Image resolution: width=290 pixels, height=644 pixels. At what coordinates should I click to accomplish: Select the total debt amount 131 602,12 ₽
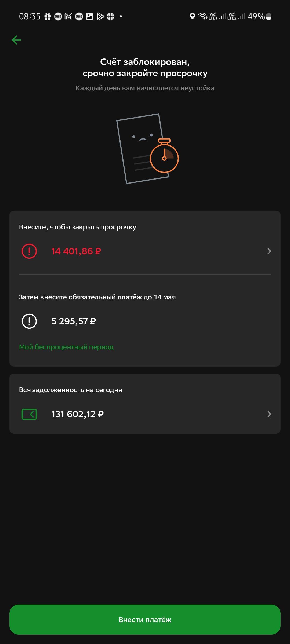point(77,414)
